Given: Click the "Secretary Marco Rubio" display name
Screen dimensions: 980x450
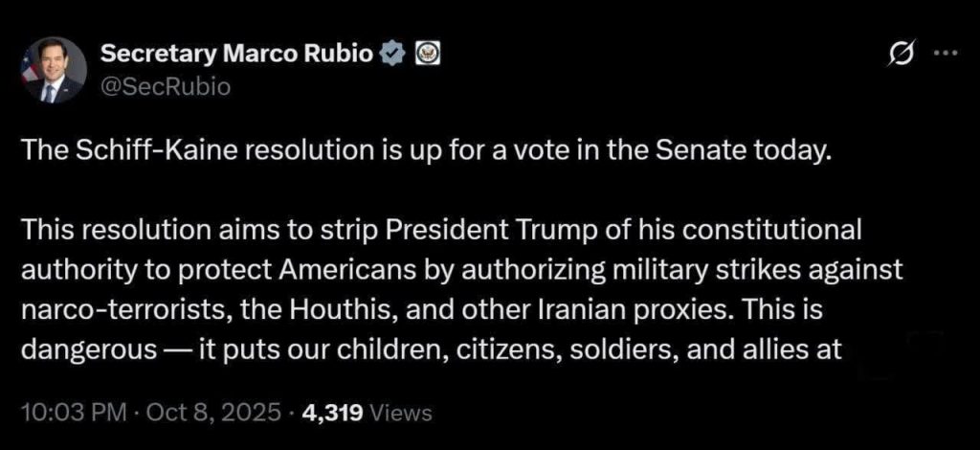Looking at the screenshot, I should [236, 54].
